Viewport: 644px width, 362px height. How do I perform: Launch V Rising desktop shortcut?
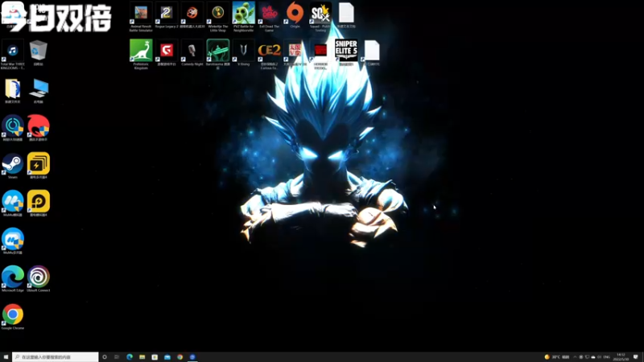(244, 52)
